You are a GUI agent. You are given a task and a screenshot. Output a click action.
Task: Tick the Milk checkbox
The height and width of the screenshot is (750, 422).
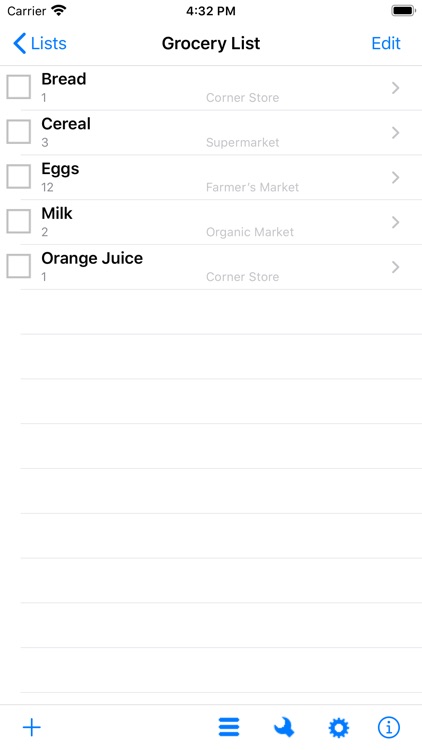point(19,221)
